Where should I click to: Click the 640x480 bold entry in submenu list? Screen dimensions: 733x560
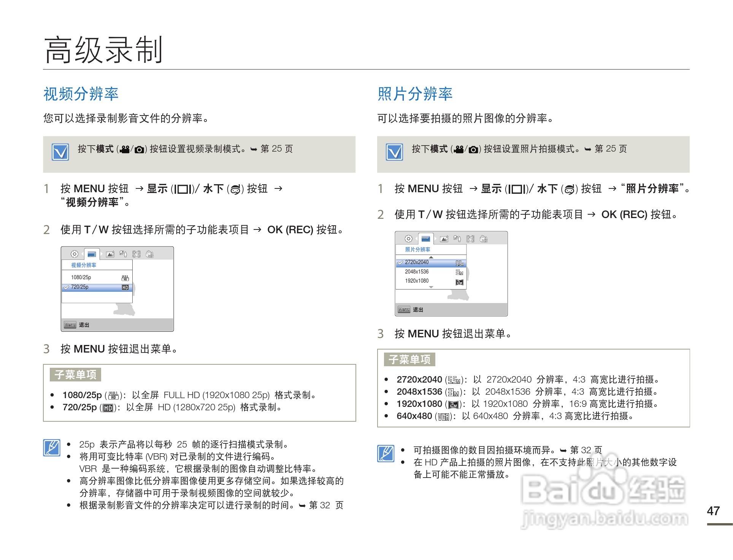point(414,416)
